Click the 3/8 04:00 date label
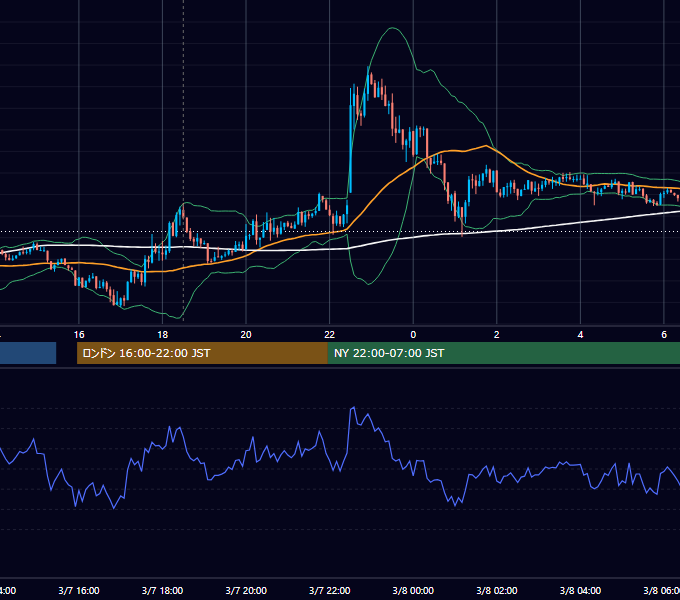The width and height of the screenshot is (680, 600). point(580,590)
